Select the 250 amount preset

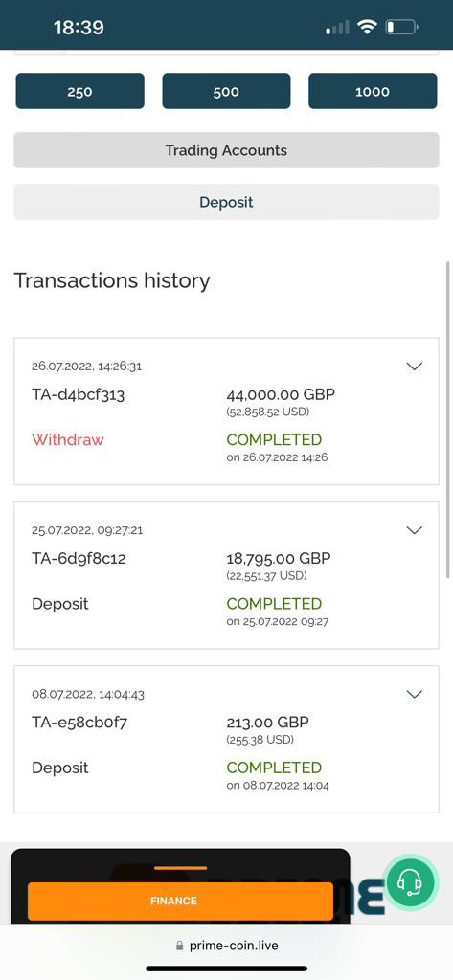tap(80, 91)
